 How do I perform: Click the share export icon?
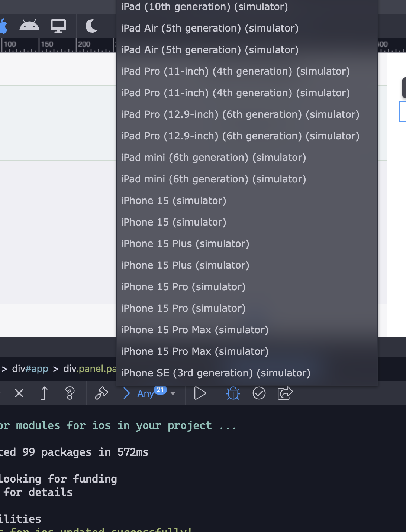tap(285, 393)
